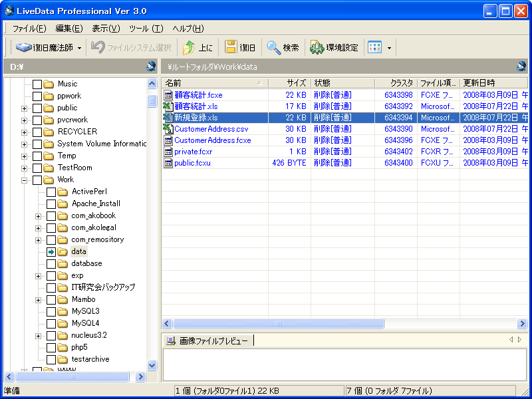Sort by the サイズ column header
Viewport: 532px width, 399px height.
[x=289, y=82]
